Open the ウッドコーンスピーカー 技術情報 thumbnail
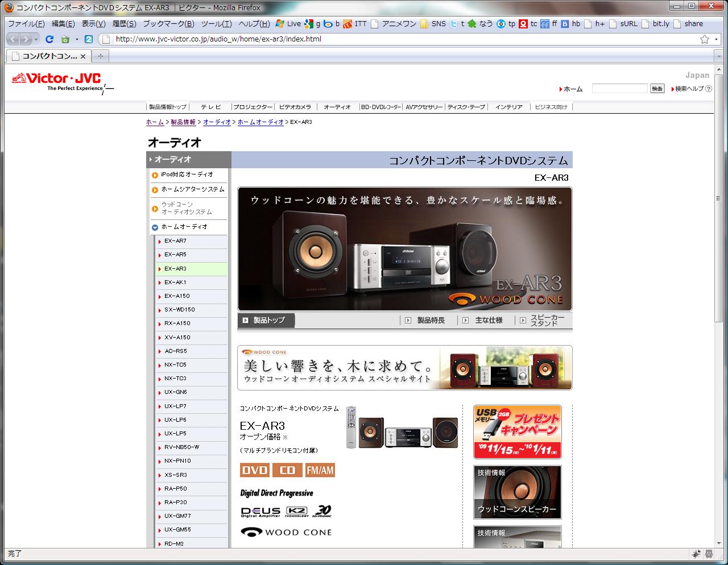 (518, 492)
